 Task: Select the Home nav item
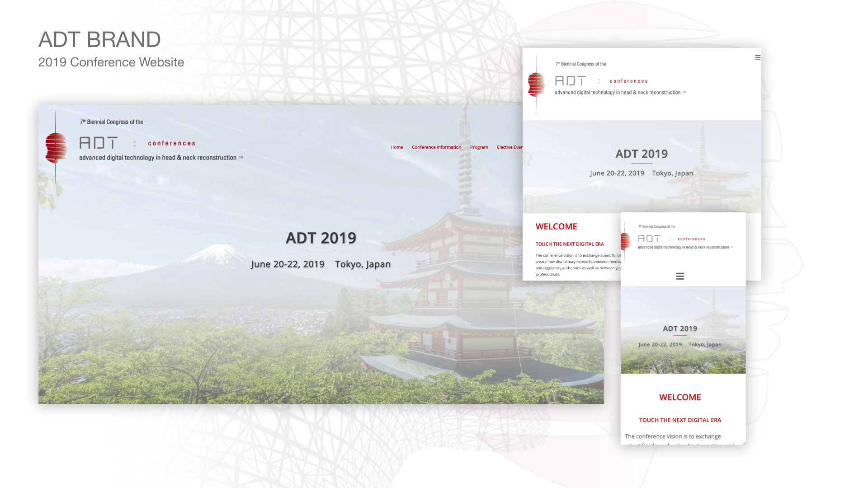pos(396,147)
